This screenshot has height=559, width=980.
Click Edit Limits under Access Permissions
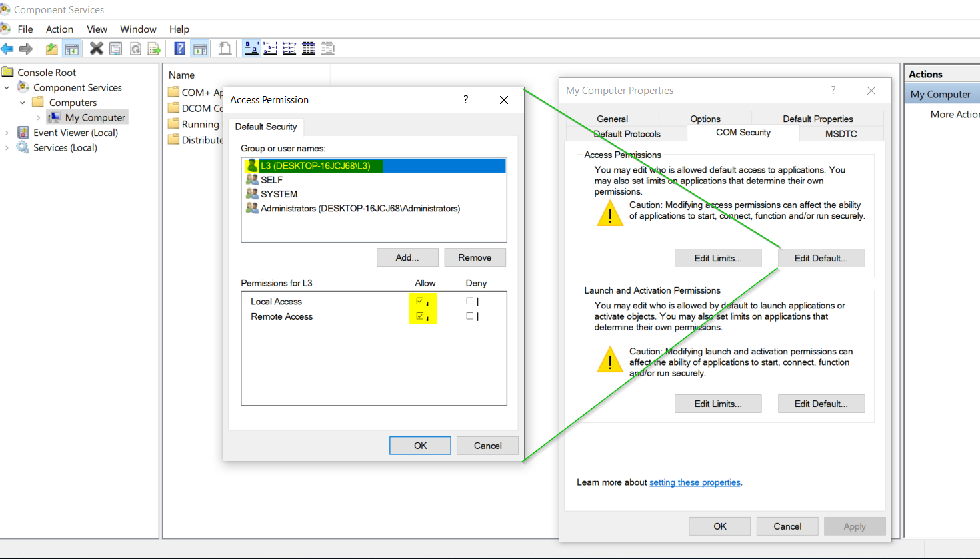(x=718, y=258)
